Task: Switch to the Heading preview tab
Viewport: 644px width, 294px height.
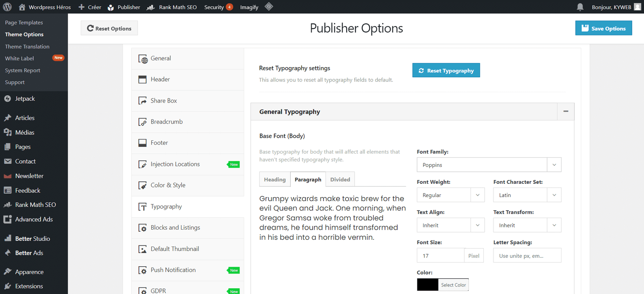Action: coord(275,179)
